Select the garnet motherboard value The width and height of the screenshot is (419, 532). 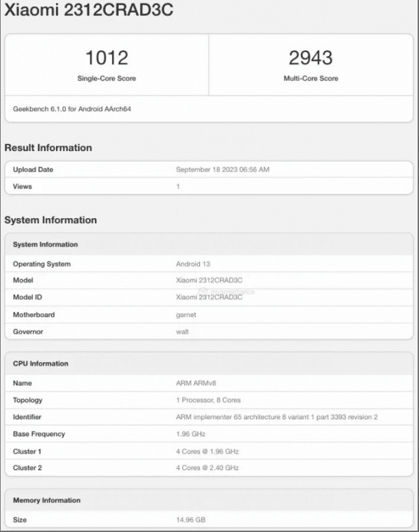(186, 315)
